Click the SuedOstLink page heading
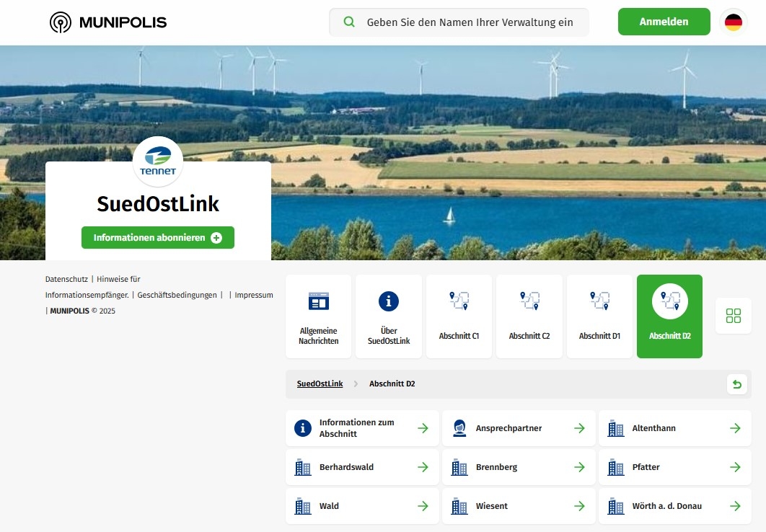Screen dimensions: 766x532 tap(158, 204)
